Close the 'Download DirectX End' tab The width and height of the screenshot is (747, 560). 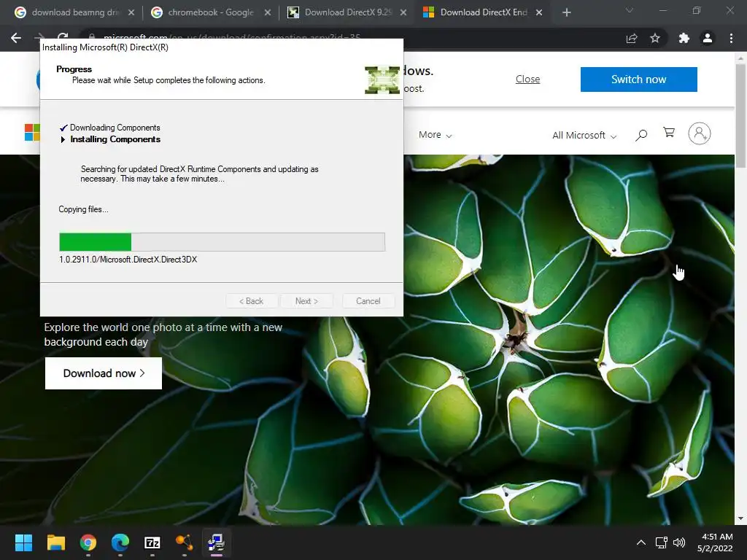pyautogui.click(x=539, y=12)
